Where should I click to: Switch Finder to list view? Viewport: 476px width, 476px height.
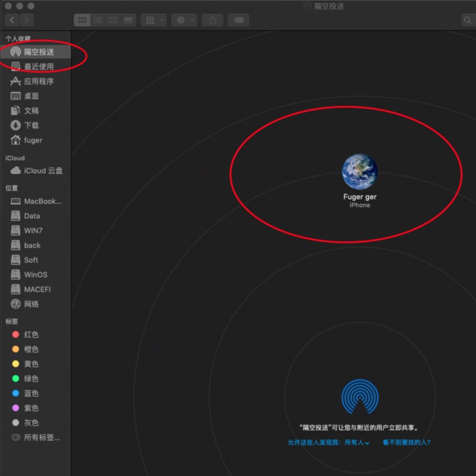(98, 20)
